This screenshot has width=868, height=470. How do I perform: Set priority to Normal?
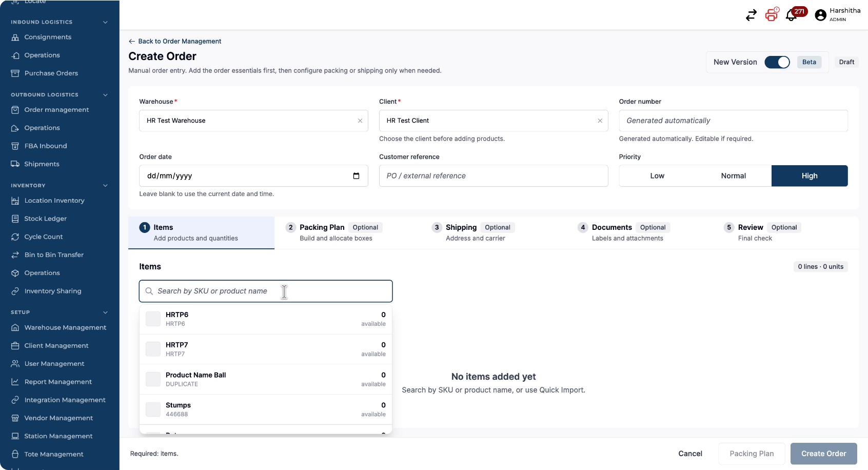[734, 176]
